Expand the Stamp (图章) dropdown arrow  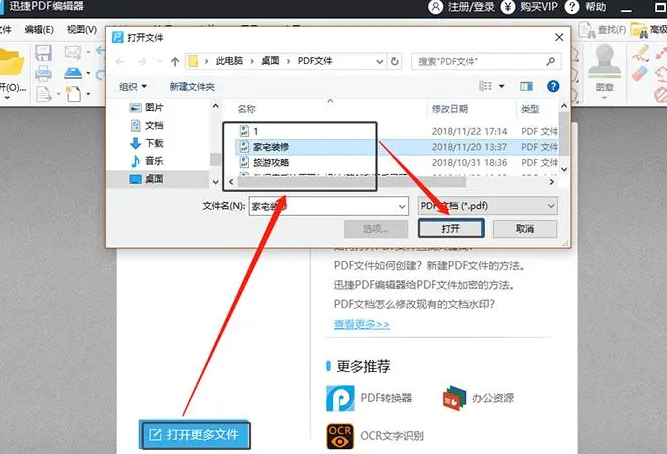(604, 98)
